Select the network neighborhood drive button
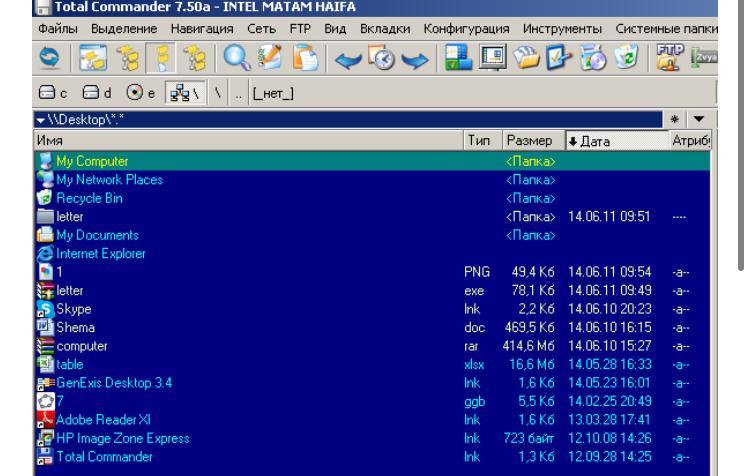This screenshot has height=476, width=750. tap(186, 93)
